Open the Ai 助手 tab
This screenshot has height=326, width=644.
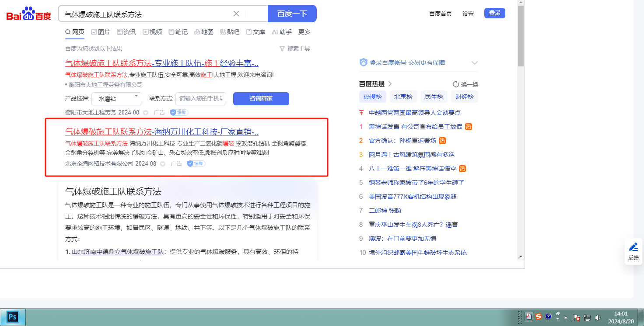tap(282, 32)
